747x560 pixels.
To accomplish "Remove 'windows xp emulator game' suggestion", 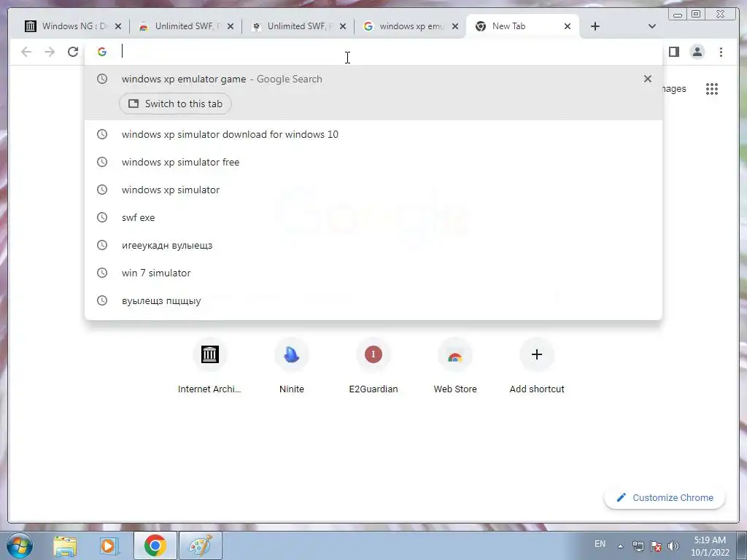I will tap(648, 79).
